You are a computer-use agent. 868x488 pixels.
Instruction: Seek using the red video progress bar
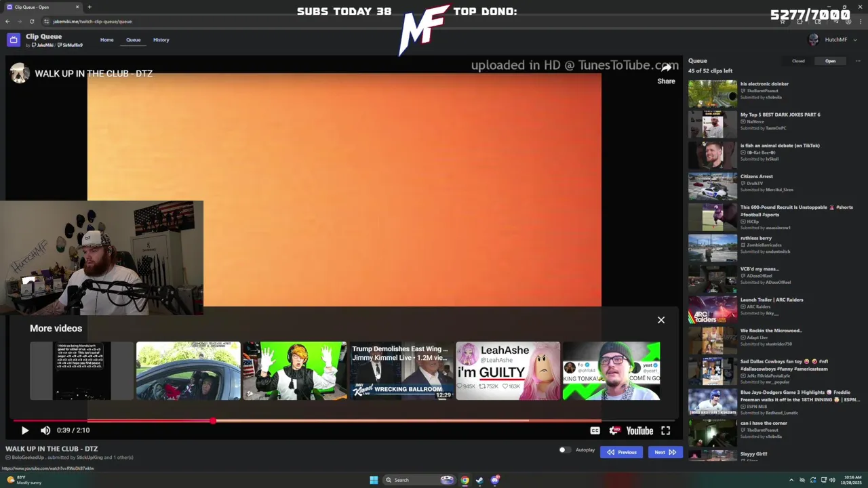click(344, 421)
